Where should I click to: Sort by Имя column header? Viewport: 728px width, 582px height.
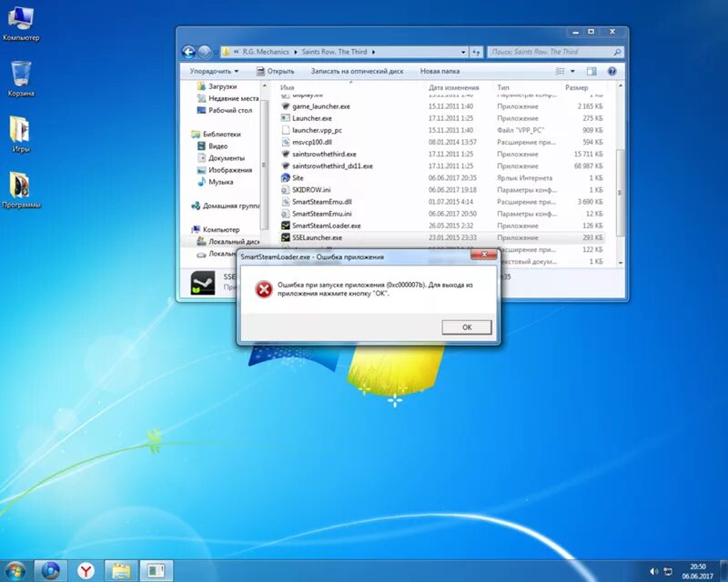tap(288, 87)
